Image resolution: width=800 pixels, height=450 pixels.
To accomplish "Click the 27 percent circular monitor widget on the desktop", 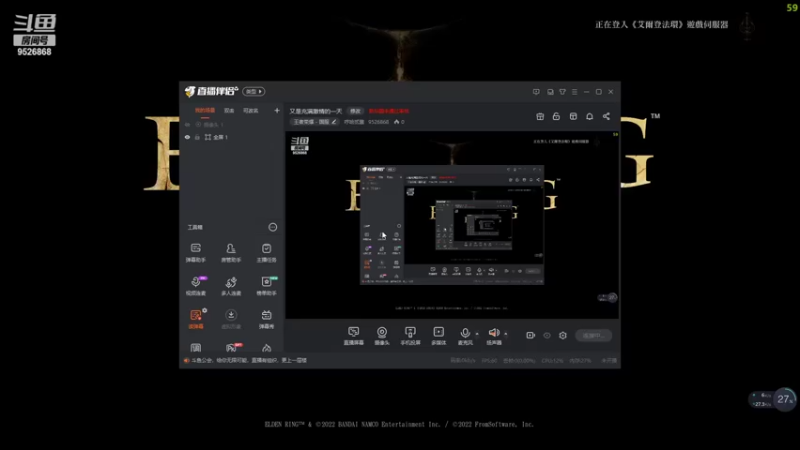I will tap(785, 399).
